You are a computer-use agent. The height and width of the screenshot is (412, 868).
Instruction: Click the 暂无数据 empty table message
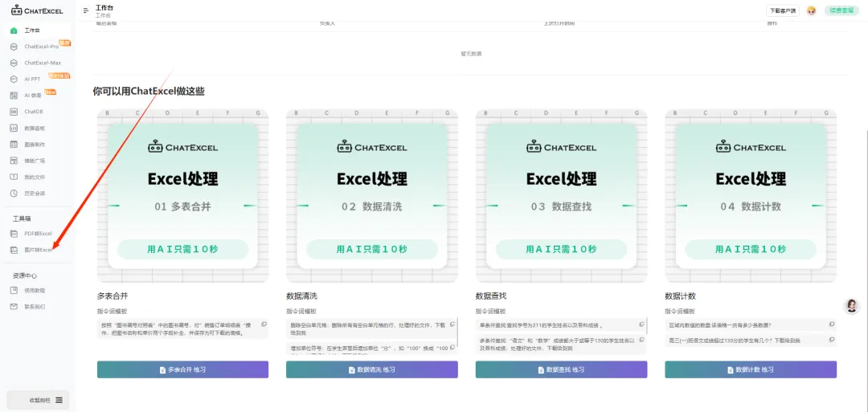(x=470, y=54)
